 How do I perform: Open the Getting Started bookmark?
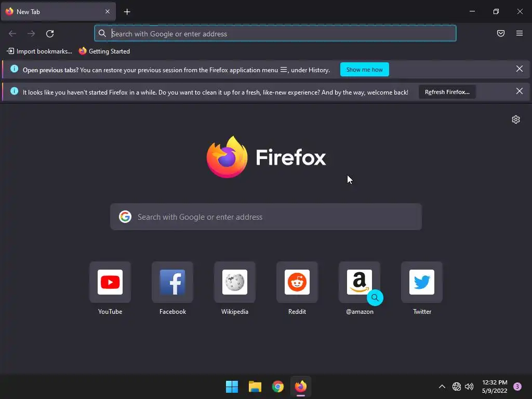click(104, 51)
